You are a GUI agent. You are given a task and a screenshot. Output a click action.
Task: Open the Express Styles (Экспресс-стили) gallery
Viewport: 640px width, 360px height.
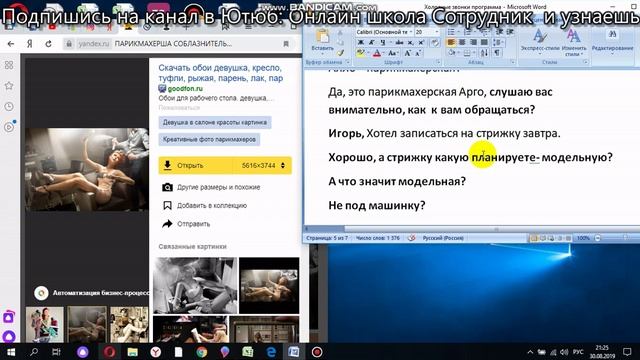(x=540, y=42)
